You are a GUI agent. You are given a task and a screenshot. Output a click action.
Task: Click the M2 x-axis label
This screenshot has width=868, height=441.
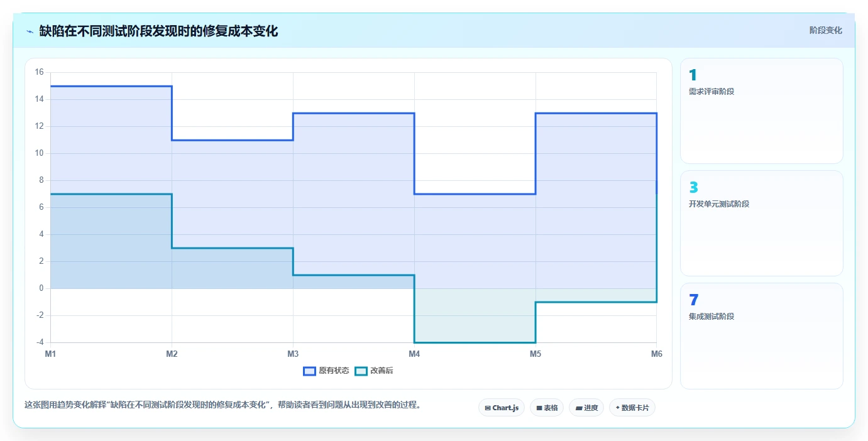(172, 354)
